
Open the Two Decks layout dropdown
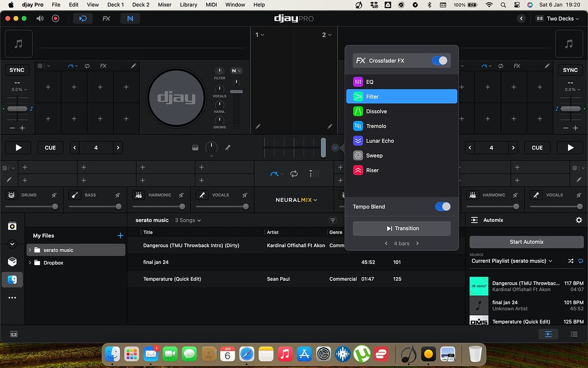556,18
